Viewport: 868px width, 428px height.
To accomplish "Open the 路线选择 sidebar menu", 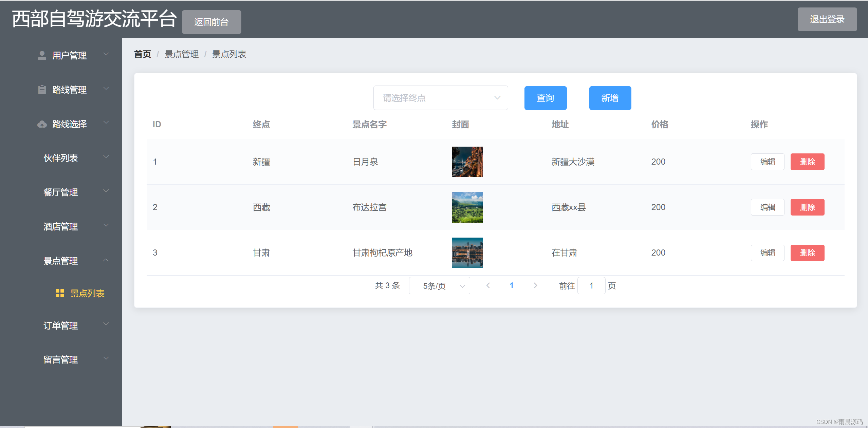I will click(61, 124).
